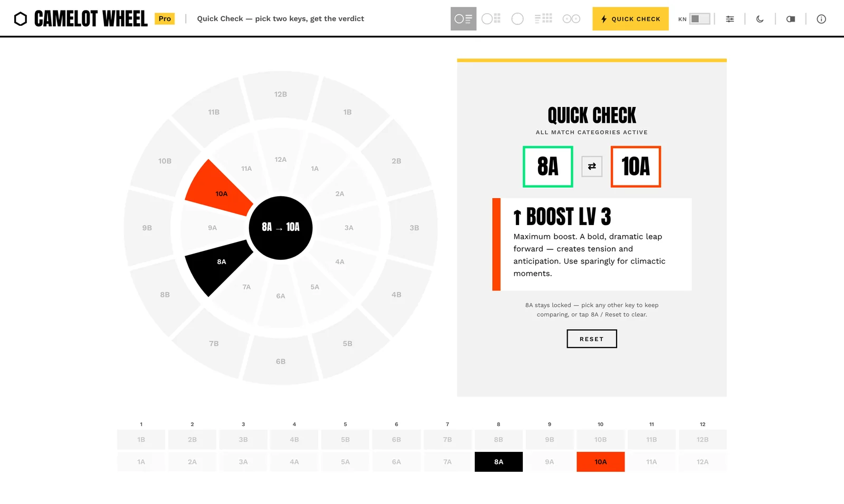
Task: Select the wheel-with-list layout icon
Action: [463, 19]
